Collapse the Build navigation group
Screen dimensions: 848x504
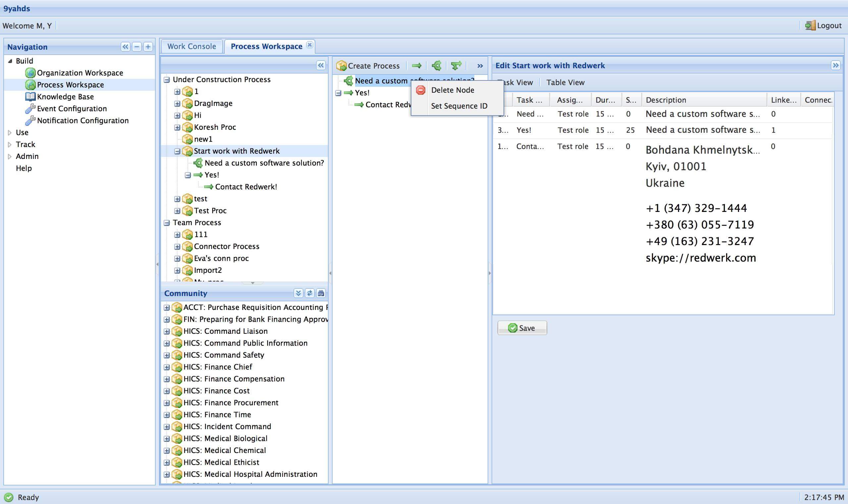tap(10, 61)
